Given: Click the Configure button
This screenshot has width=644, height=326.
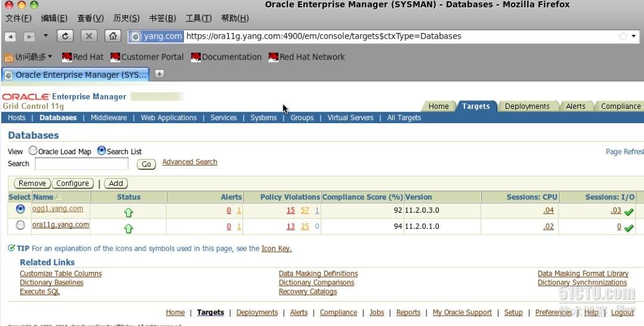Looking at the screenshot, I should tap(73, 184).
